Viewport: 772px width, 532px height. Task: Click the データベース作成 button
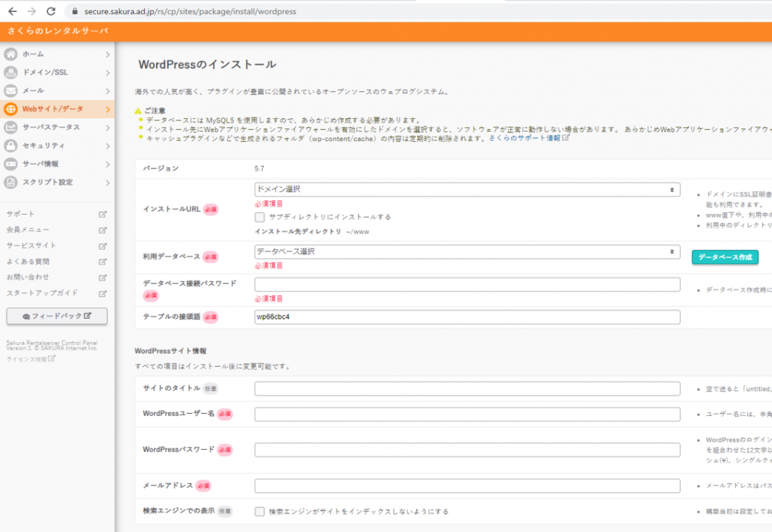coord(725,257)
